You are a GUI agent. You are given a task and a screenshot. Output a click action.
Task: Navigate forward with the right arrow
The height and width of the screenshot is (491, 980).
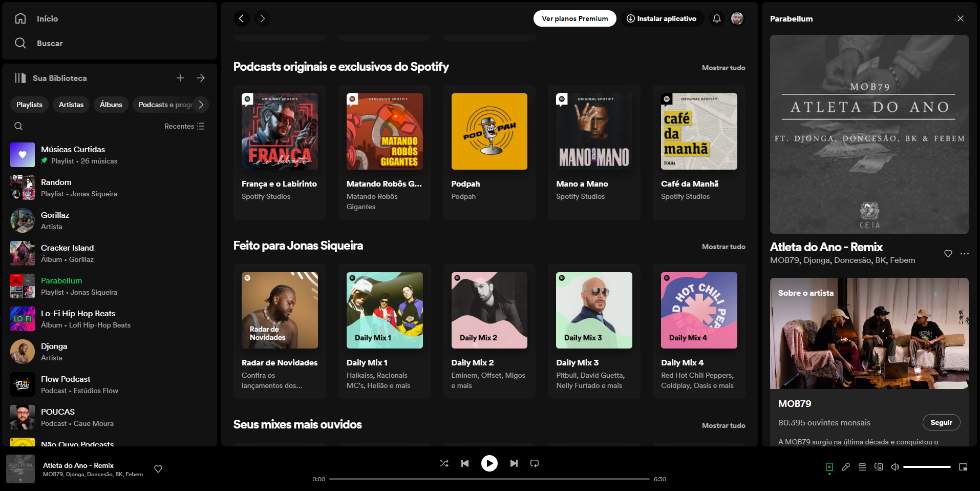pos(262,18)
